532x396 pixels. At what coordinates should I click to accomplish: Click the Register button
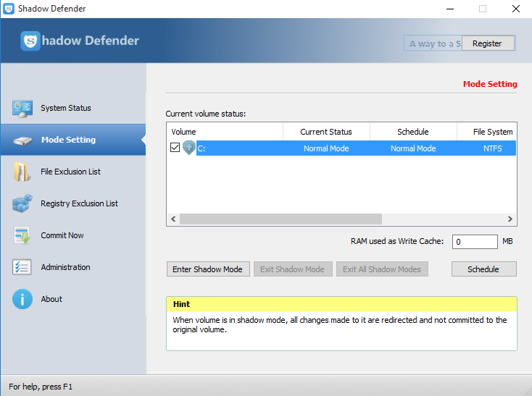pyautogui.click(x=488, y=43)
